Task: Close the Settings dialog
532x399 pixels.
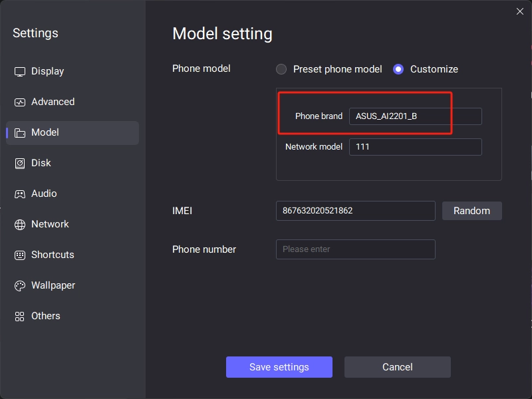Action: coord(519,11)
